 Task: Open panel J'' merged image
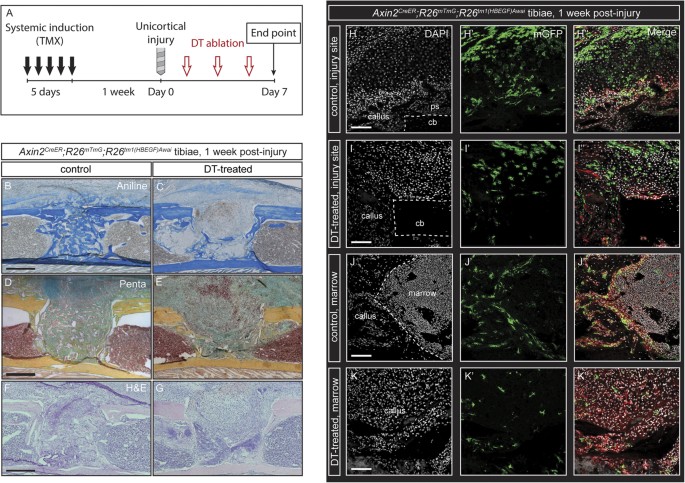(627, 307)
